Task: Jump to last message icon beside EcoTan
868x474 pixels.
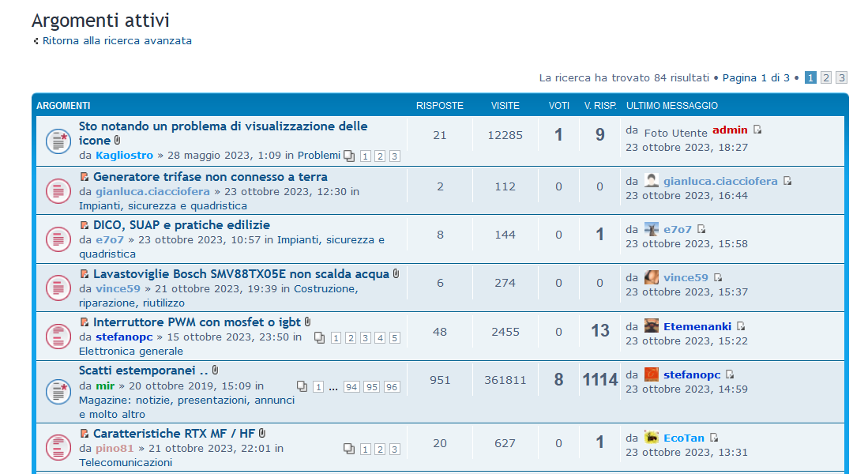Action: (x=714, y=438)
